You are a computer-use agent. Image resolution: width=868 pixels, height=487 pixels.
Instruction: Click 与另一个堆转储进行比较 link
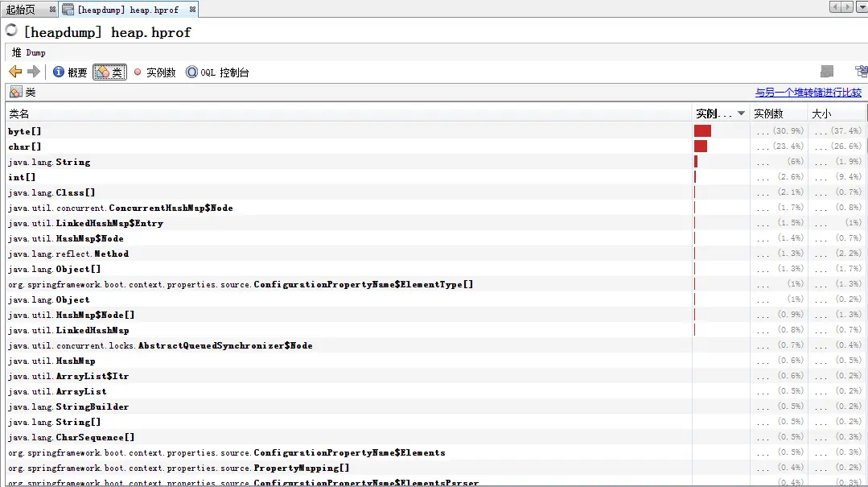click(x=808, y=92)
